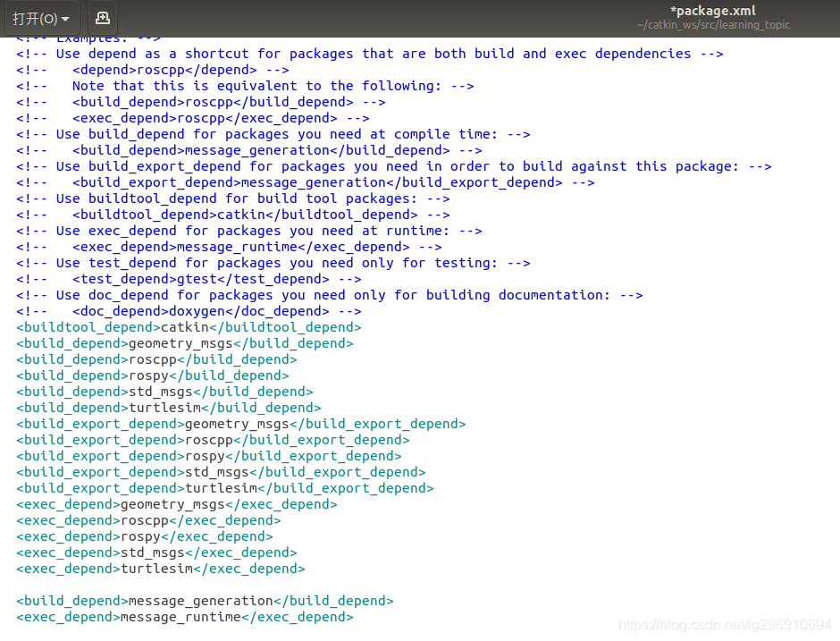Click the 'Note that this is equivalent' comment
The height and width of the screenshot is (641, 840).
click(x=246, y=86)
